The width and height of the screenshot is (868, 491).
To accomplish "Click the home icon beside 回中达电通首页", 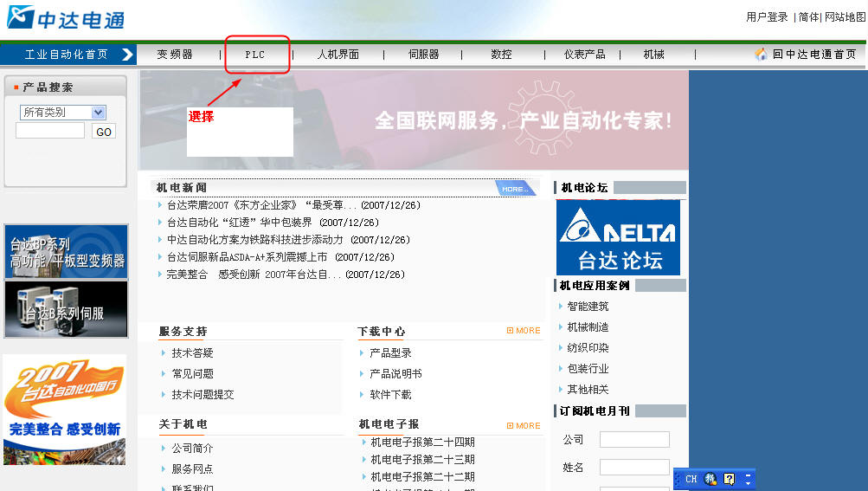I will pos(761,54).
